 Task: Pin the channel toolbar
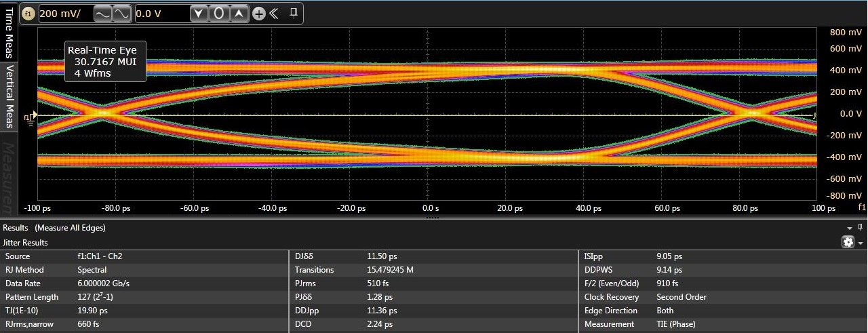pos(294,13)
